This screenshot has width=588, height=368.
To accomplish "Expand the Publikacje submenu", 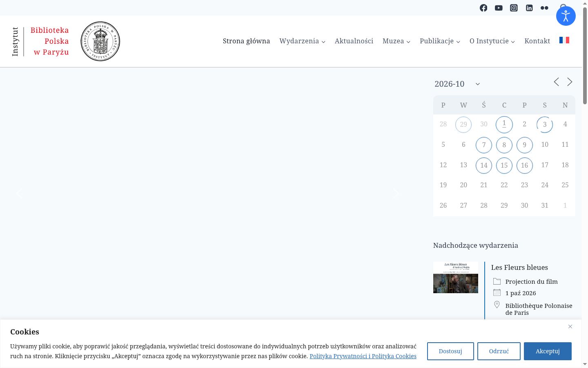I will [440, 41].
